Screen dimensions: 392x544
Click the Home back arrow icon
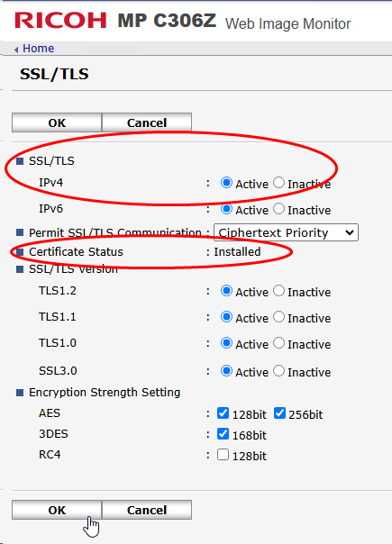(16, 50)
